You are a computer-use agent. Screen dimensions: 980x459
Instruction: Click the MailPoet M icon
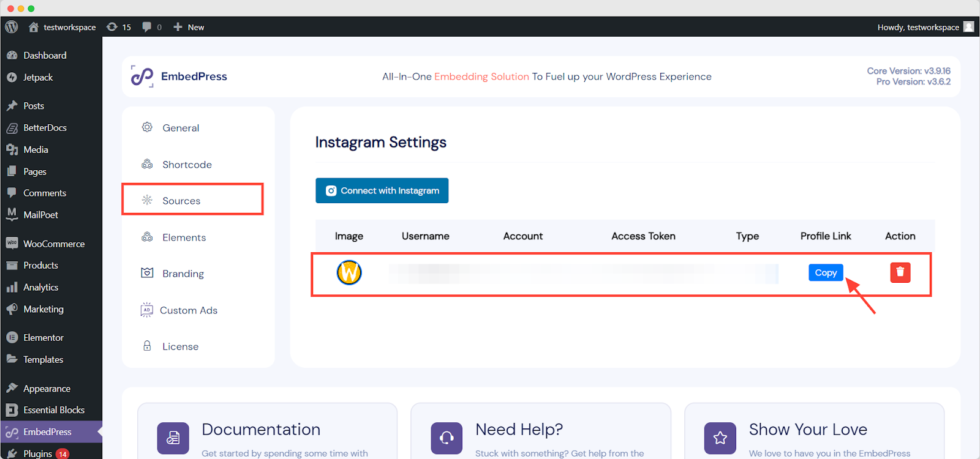tap(12, 214)
